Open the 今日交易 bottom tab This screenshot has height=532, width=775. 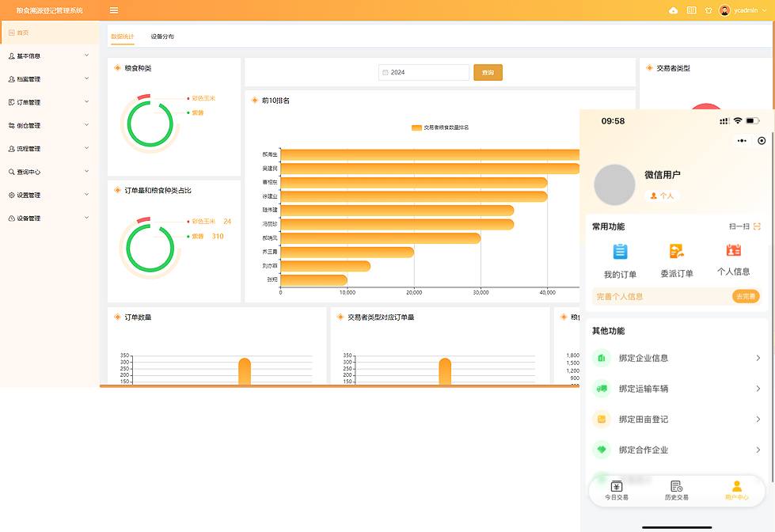click(x=617, y=490)
